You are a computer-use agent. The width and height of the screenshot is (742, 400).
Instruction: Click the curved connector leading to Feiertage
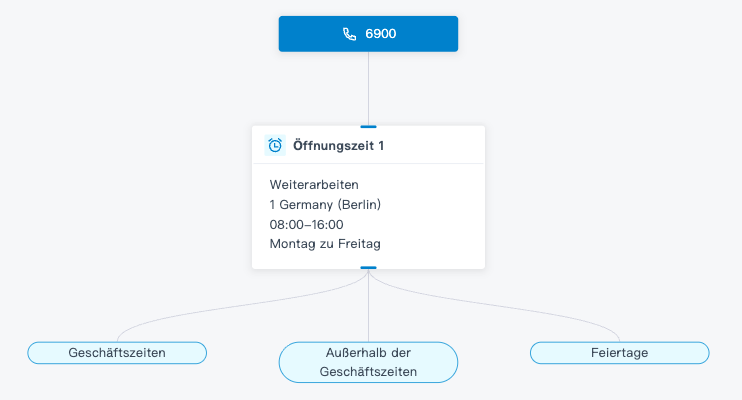coord(540,315)
